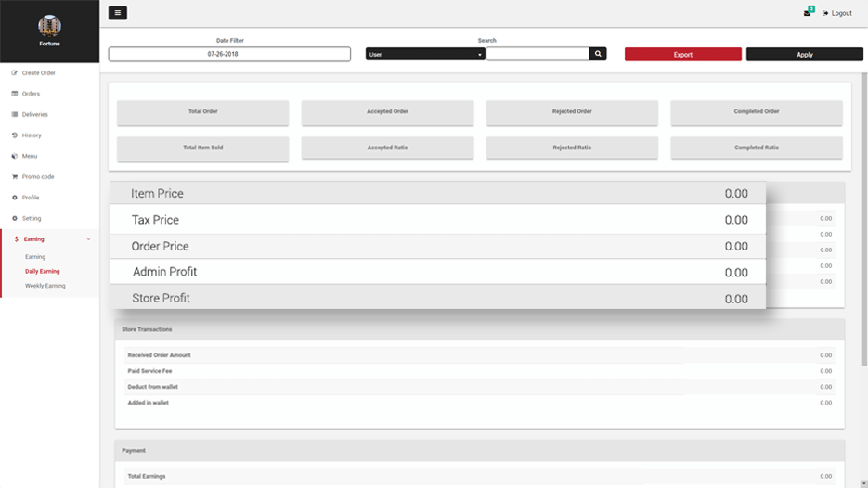Click the Total Order card
The height and width of the screenshot is (488, 868).
click(202, 112)
